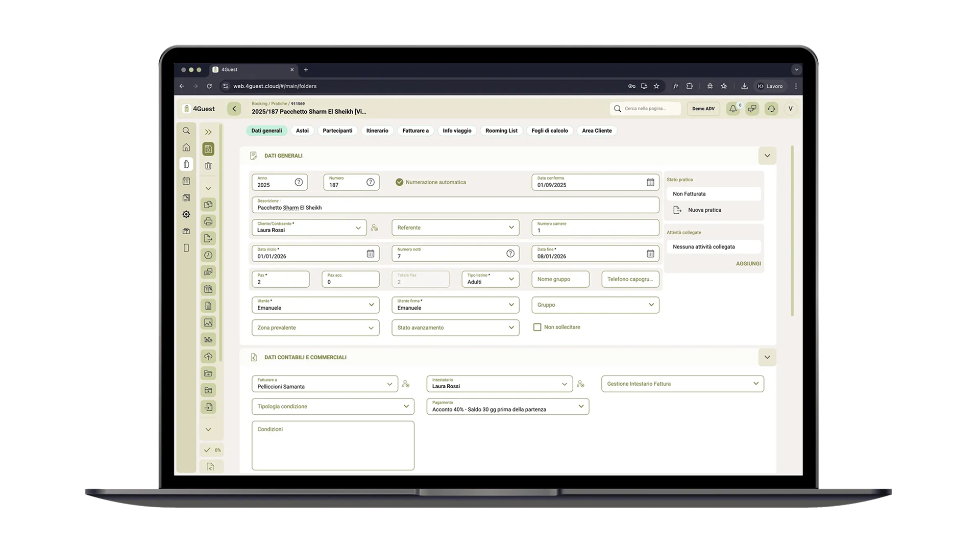Image resolution: width=980 pixels, height=551 pixels.
Task: Click the person icon beside the Intestatario field
Action: click(581, 384)
